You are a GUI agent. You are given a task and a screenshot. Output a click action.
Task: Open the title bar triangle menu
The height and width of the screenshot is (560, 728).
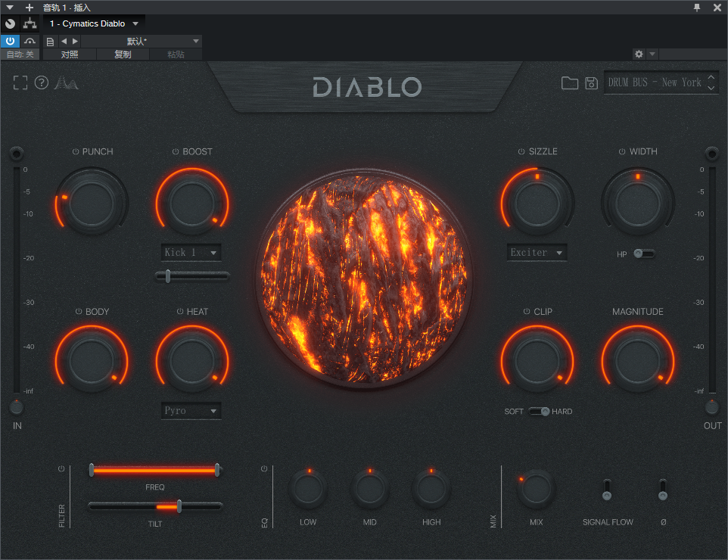click(10, 8)
